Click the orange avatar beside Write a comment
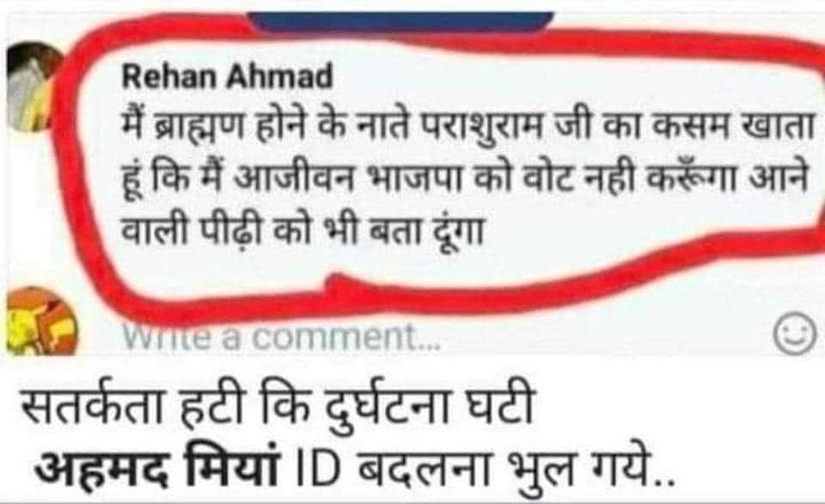The width and height of the screenshot is (825, 504). [40, 322]
